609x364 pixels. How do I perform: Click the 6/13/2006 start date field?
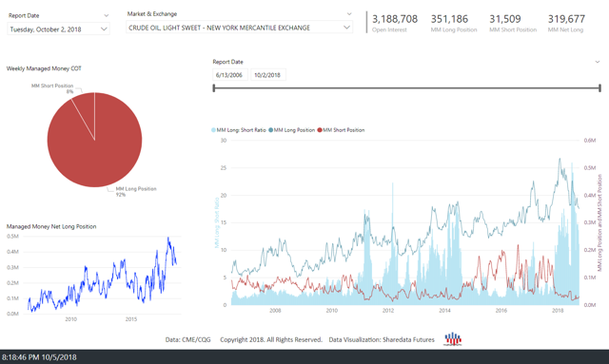tap(229, 75)
